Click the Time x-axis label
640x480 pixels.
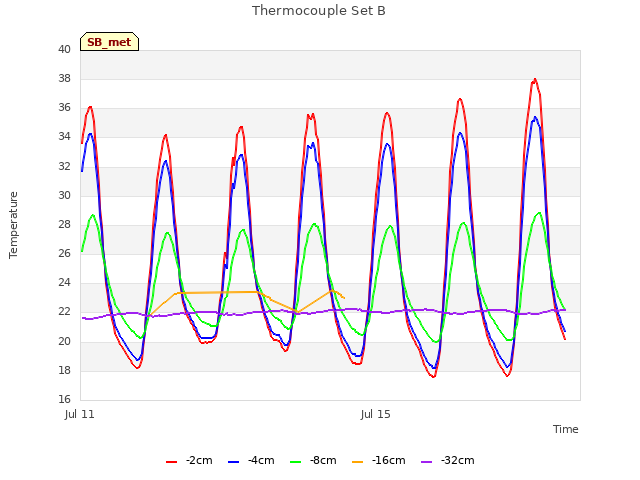(x=565, y=429)
